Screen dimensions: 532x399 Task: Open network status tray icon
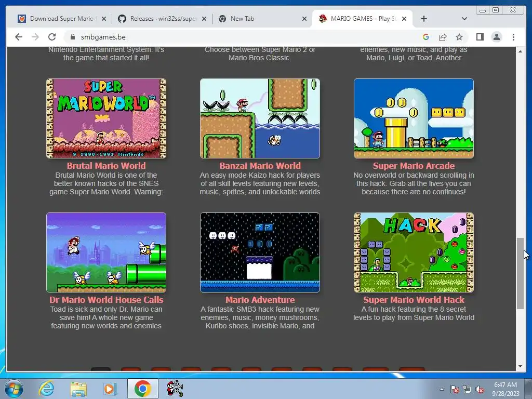pyautogui.click(x=467, y=390)
